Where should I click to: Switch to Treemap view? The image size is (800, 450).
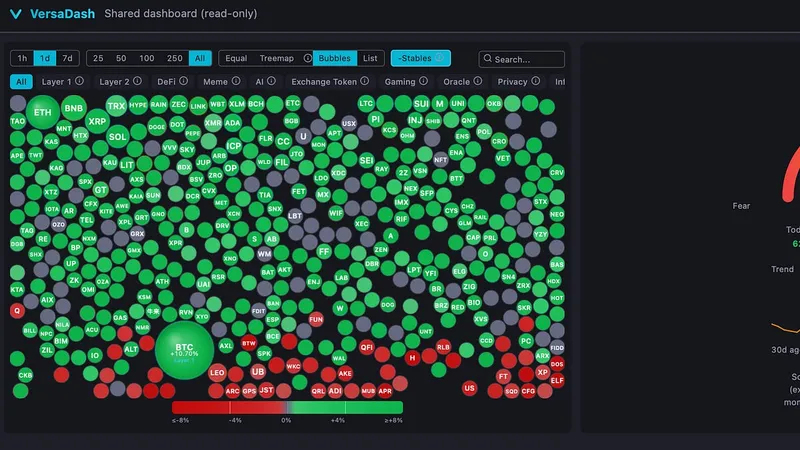point(277,58)
